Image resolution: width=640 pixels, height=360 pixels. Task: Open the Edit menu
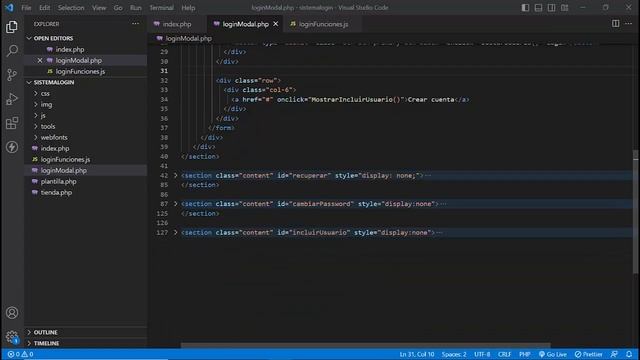coord(44,8)
